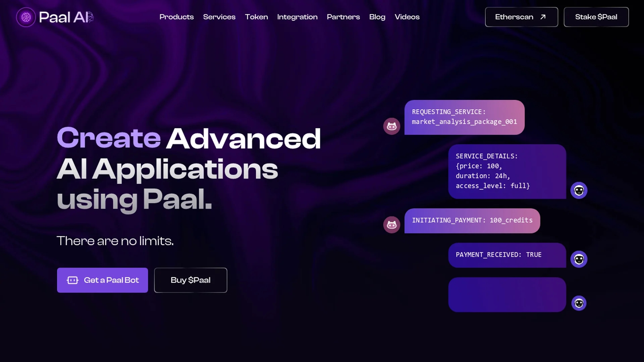The height and width of the screenshot is (362, 644).
Task: Open the Videos nav link
Action: coord(407,17)
